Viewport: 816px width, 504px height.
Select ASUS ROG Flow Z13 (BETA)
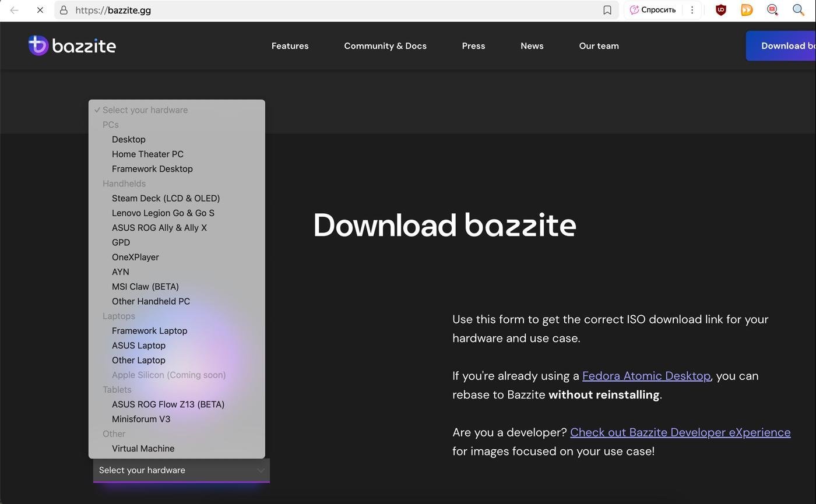pyautogui.click(x=177, y=404)
